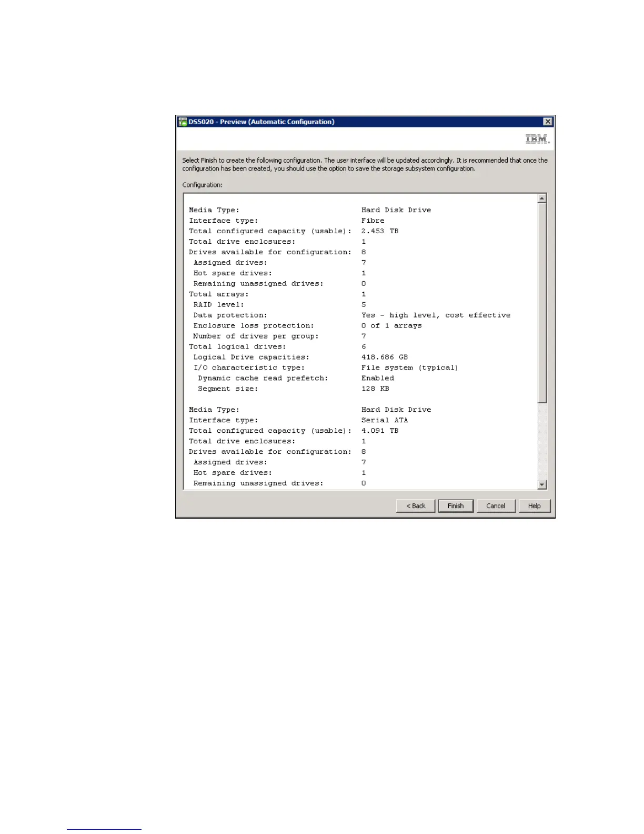The width and height of the screenshot is (644, 834).
Task: Click the value "0 of 1 arrays"
Action: pos(391,326)
